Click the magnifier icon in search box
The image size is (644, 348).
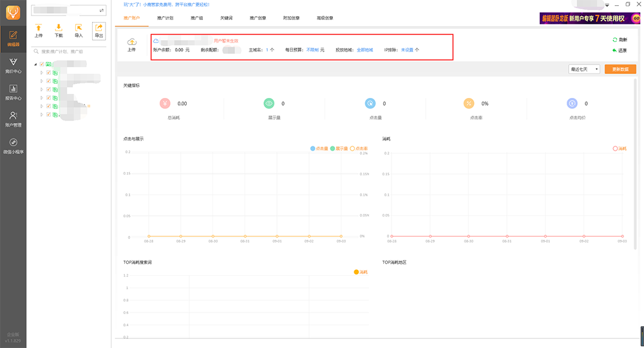coord(36,52)
